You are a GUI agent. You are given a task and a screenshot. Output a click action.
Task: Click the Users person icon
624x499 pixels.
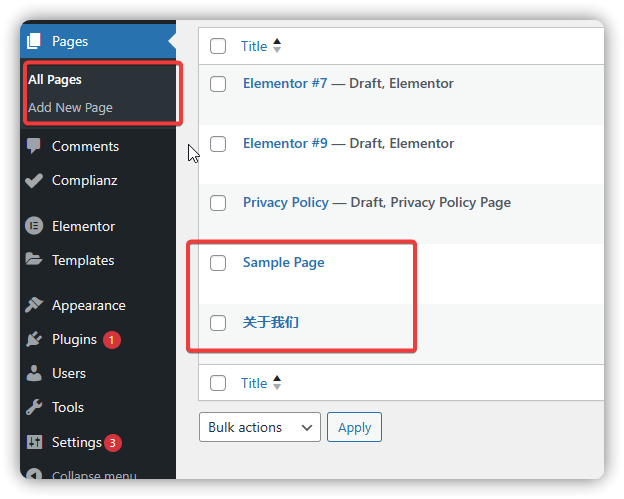[x=34, y=373]
